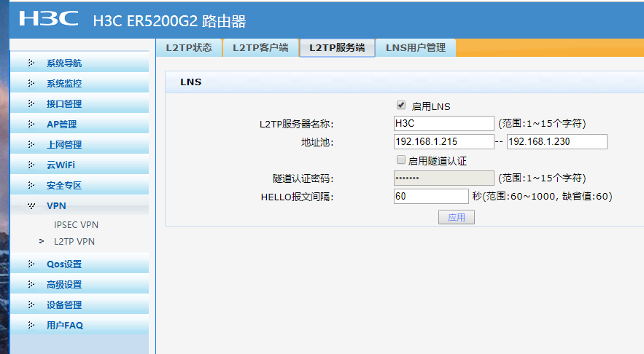The width and height of the screenshot is (644, 354).
Task: Open 云WiFi menu section
Action: pos(79,165)
